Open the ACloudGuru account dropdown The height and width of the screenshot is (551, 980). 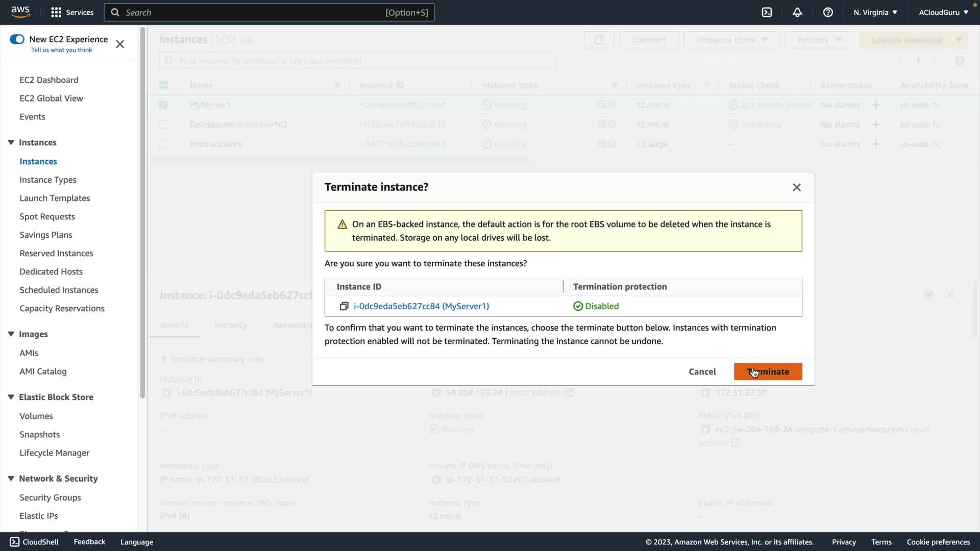[943, 12]
